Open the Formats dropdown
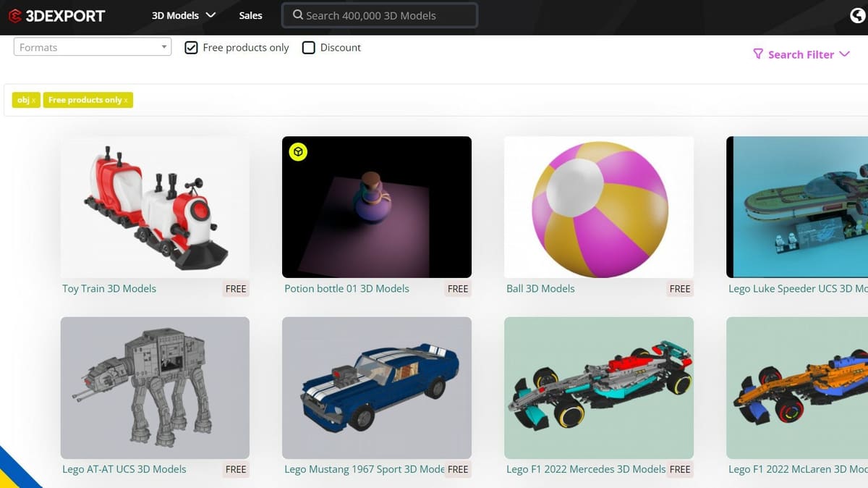The height and width of the screenshot is (488, 868). click(x=93, y=48)
